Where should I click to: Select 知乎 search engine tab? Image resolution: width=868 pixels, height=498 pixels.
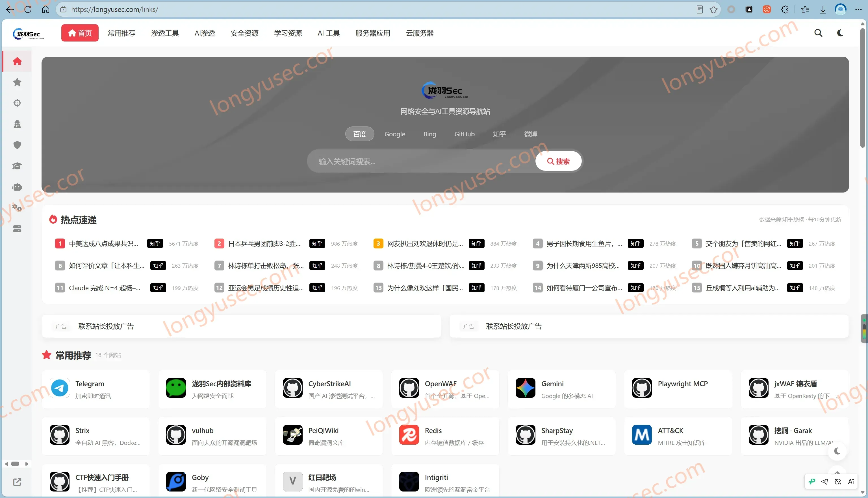[x=499, y=134]
